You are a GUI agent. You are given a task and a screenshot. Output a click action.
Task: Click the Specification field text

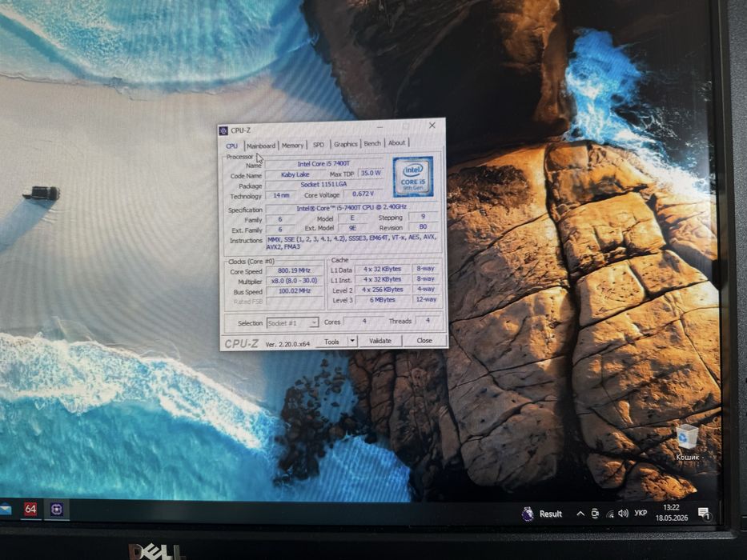tap(351, 208)
